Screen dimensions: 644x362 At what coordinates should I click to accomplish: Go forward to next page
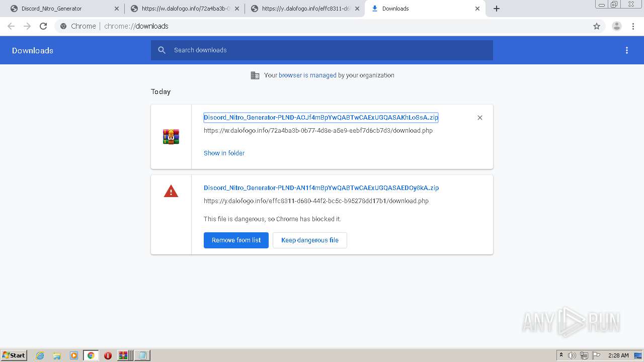click(x=27, y=26)
